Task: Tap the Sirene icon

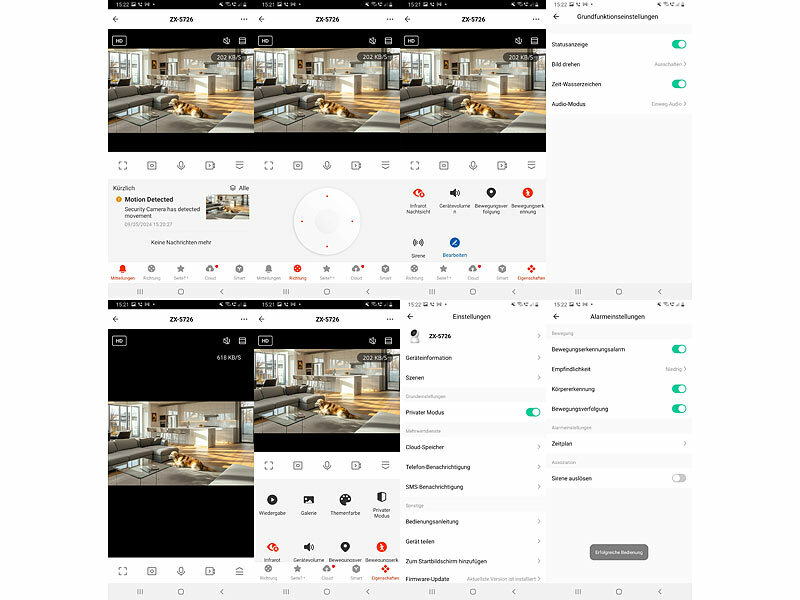Action: tap(418, 242)
